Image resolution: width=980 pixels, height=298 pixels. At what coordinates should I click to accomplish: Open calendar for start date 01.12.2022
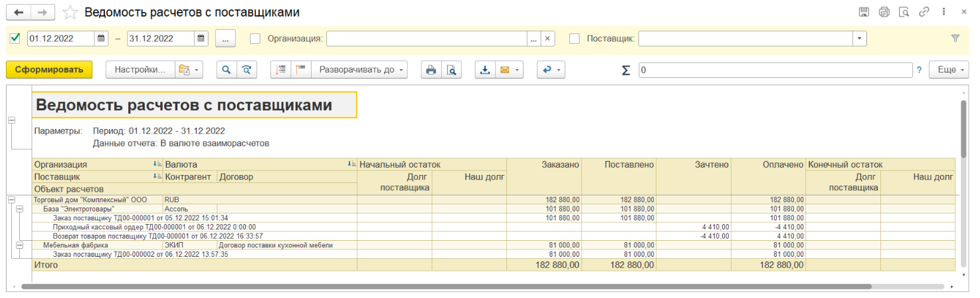101,39
